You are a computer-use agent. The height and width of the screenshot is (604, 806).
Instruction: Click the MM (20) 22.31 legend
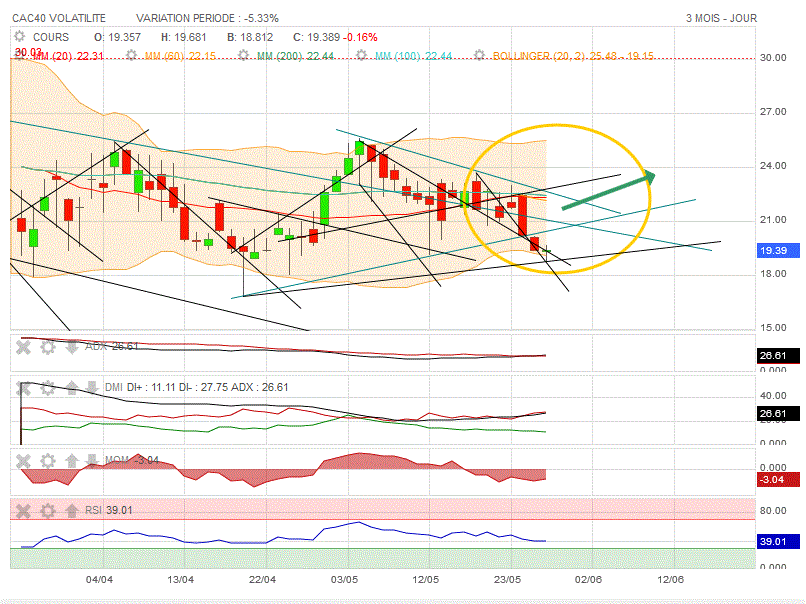[68, 56]
